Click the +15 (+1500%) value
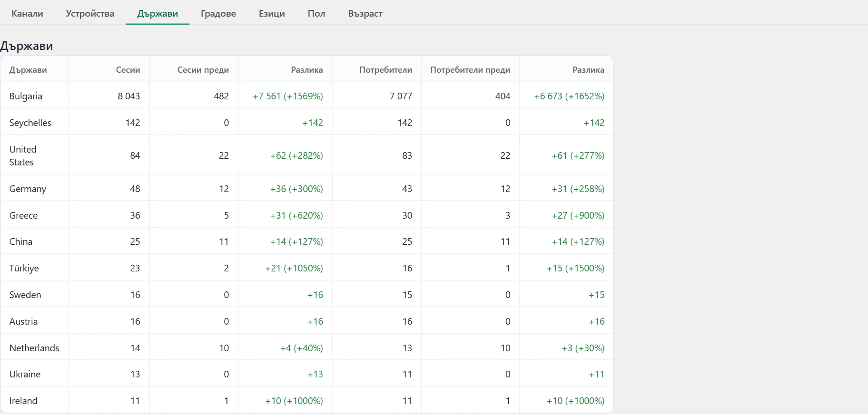Screen dimensions: 868x414 coord(575,268)
